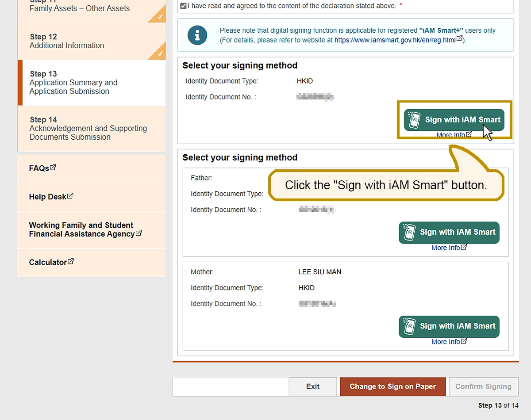Click the blank field left of Exit
531x420 pixels.
(x=231, y=386)
